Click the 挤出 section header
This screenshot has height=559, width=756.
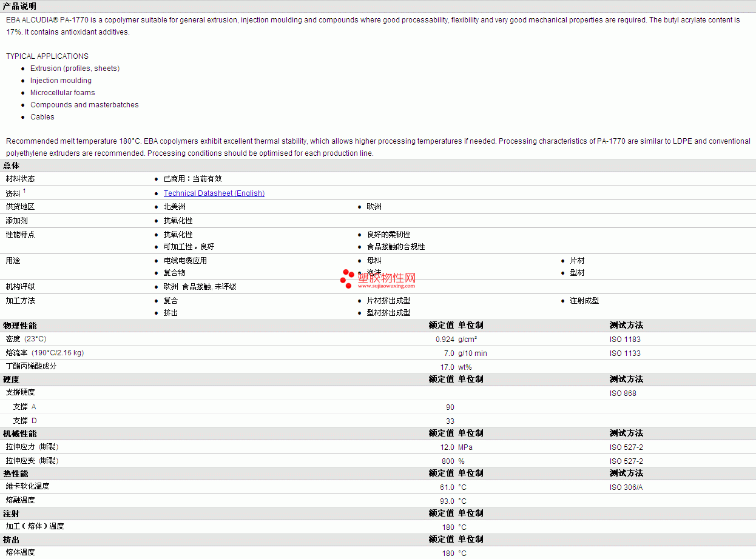[12, 540]
